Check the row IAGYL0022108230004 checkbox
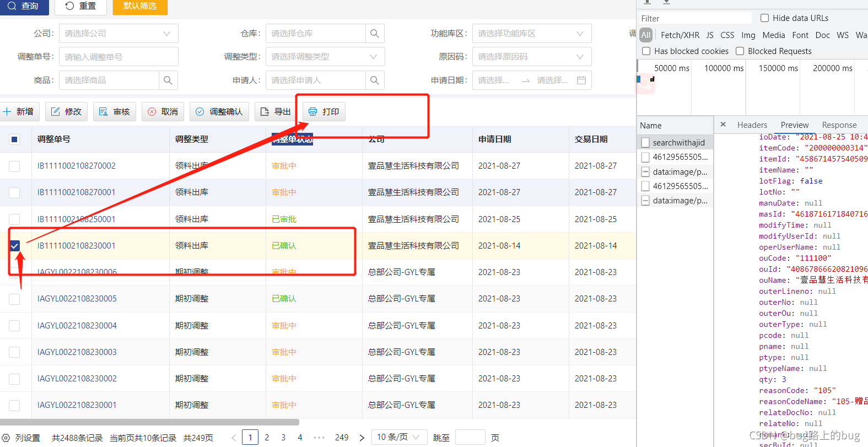Screen dimensions: 868x447 click(x=15, y=326)
